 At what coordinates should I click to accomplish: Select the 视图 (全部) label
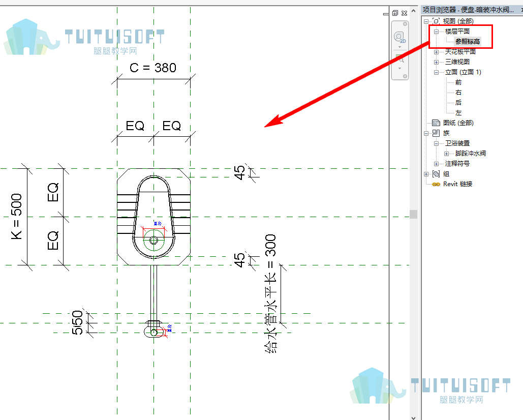[458, 21]
